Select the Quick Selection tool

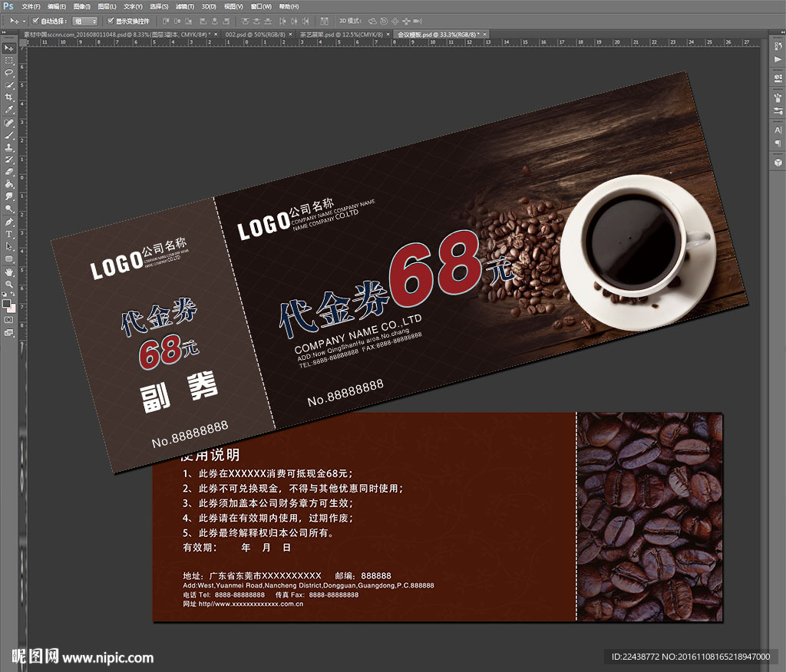8,85
